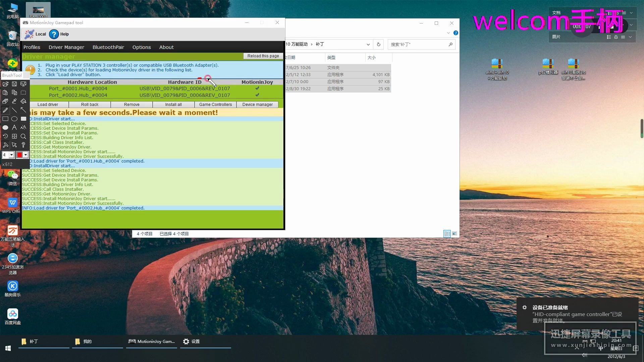Open the About menu
644x362 pixels.
tap(166, 47)
